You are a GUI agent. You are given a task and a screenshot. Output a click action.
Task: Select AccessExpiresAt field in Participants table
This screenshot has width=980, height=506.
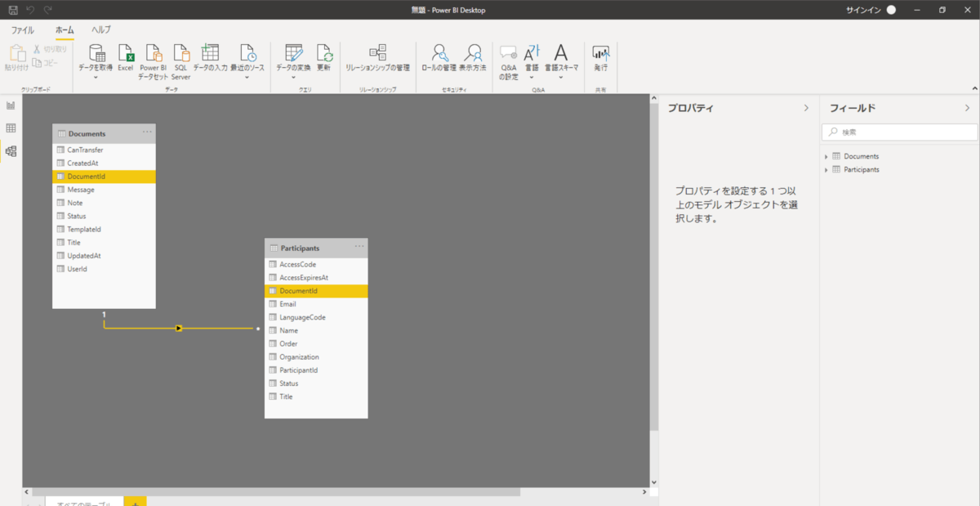316,277
